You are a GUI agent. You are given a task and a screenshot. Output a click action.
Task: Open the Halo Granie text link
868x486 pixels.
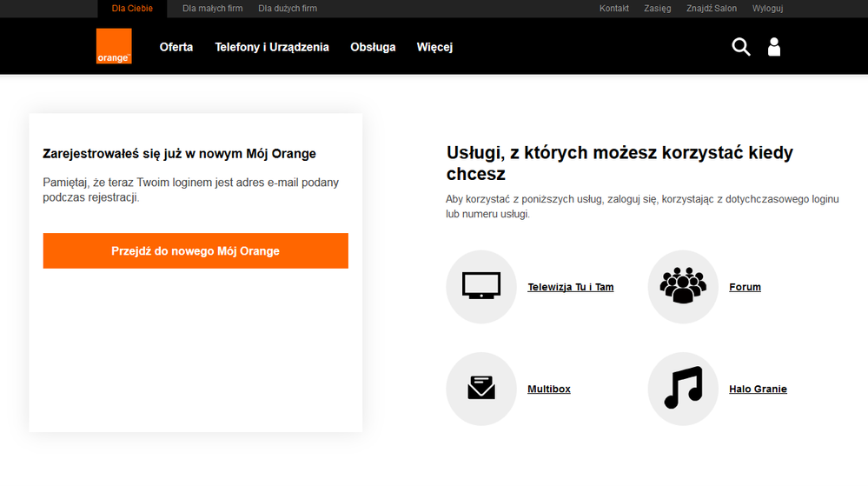pyautogui.click(x=758, y=389)
